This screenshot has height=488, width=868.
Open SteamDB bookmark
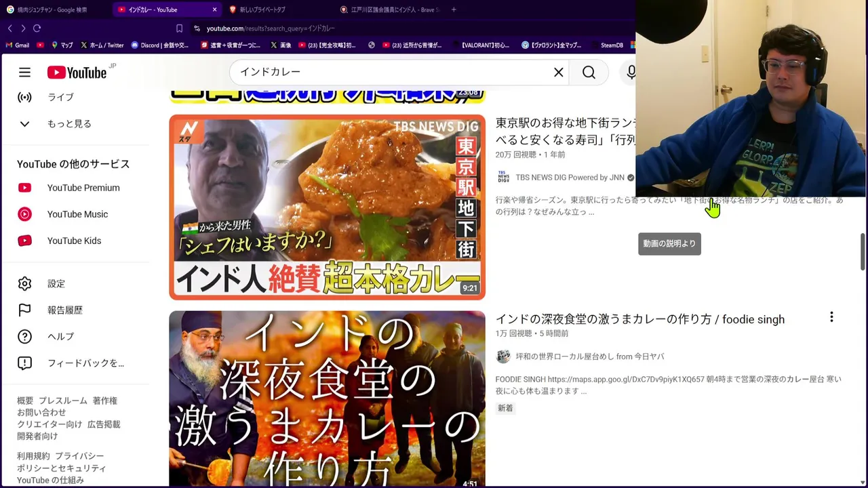[606, 45]
